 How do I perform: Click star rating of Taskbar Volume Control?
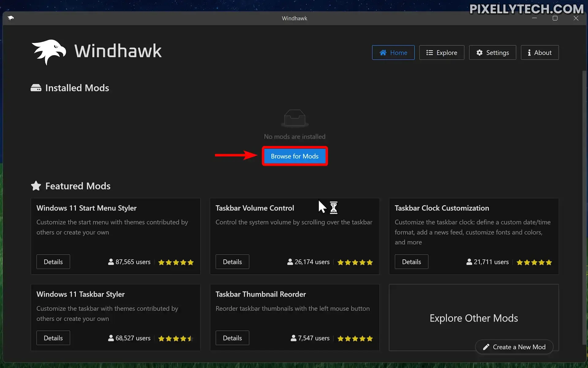click(x=355, y=262)
